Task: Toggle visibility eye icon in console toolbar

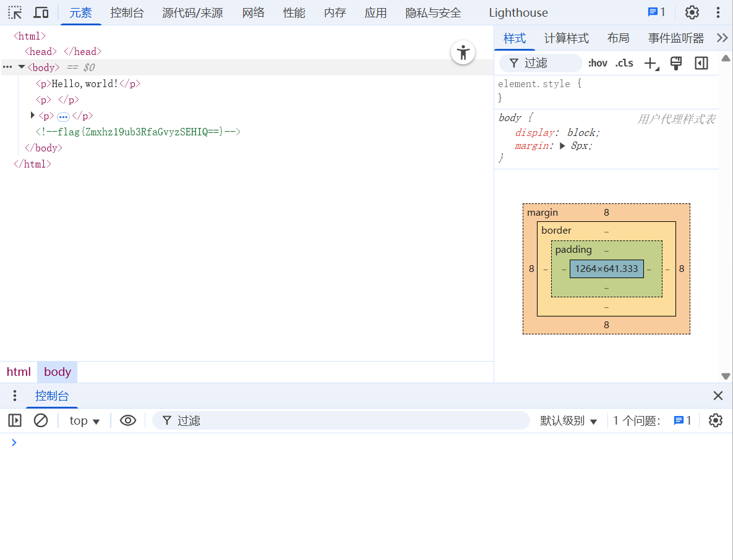Action: click(128, 420)
